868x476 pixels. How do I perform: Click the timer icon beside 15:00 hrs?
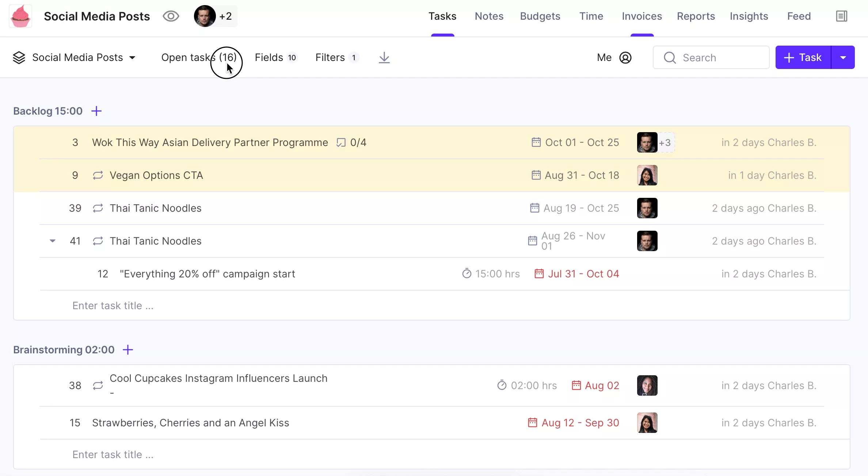(467, 273)
